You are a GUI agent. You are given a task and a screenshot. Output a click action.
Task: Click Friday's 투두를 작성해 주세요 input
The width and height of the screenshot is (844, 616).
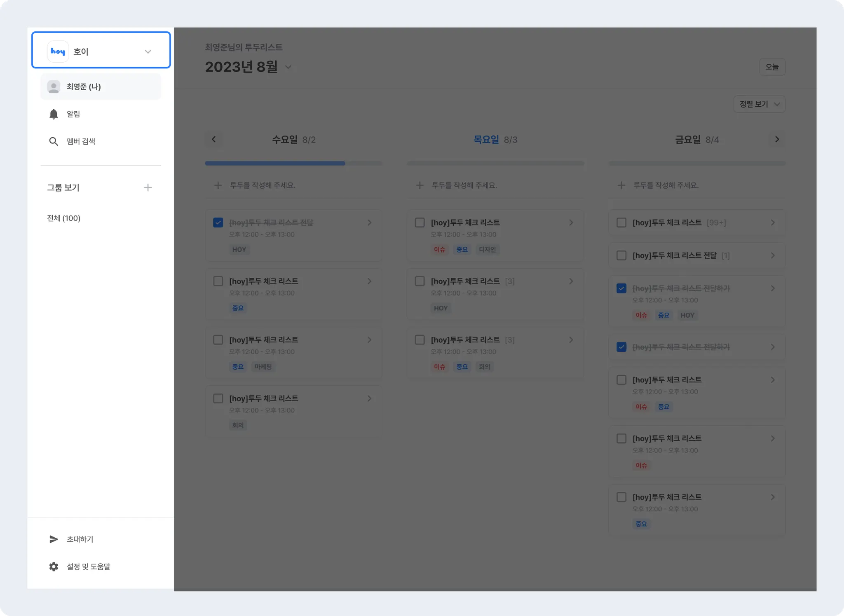666,185
